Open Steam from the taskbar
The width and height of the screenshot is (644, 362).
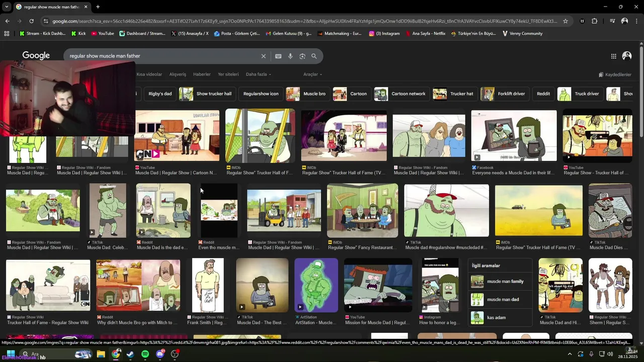click(130, 354)
